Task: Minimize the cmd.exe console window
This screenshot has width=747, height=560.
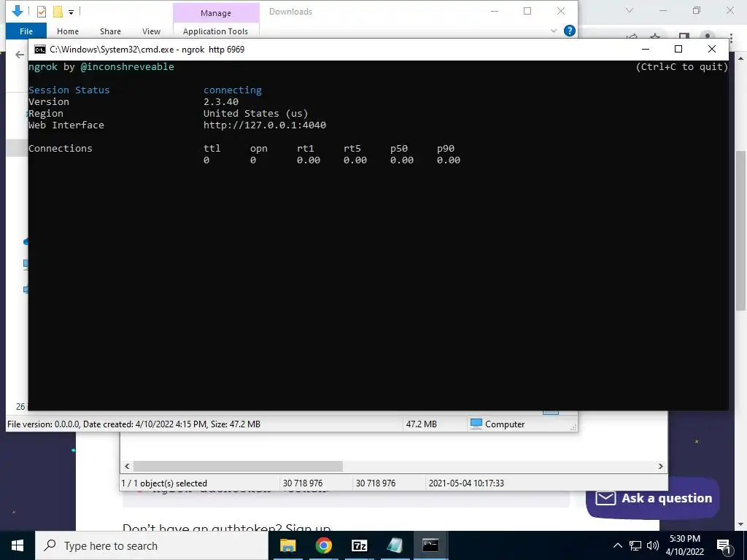Action: [x=646, y=49]
